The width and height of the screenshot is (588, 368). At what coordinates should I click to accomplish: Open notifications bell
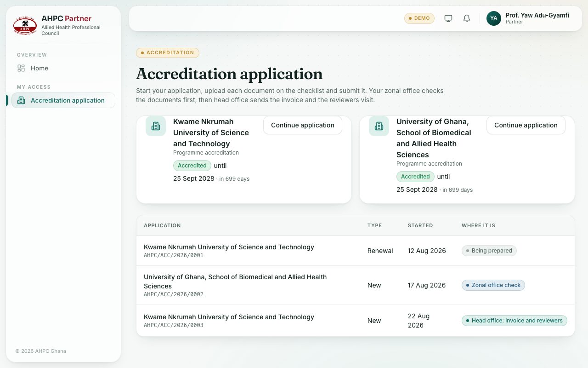pos(467,18)
